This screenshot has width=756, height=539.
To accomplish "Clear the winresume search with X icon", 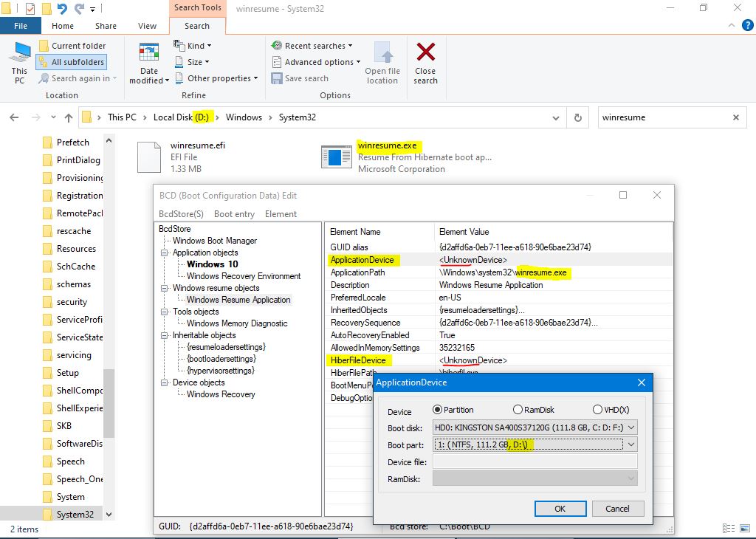I will pyautogui.click(x=735, y=117).
